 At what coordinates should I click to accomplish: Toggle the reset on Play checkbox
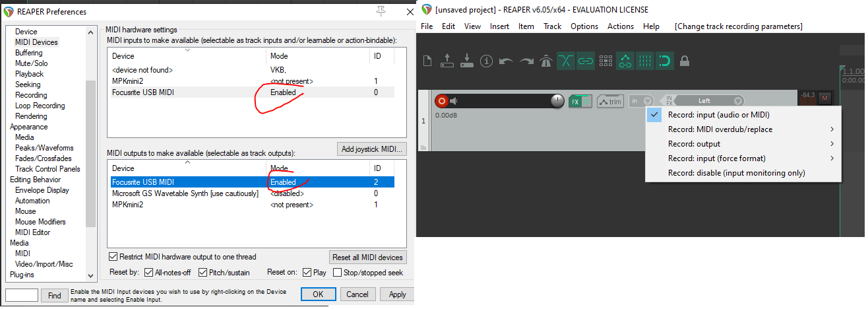point(307,272)
